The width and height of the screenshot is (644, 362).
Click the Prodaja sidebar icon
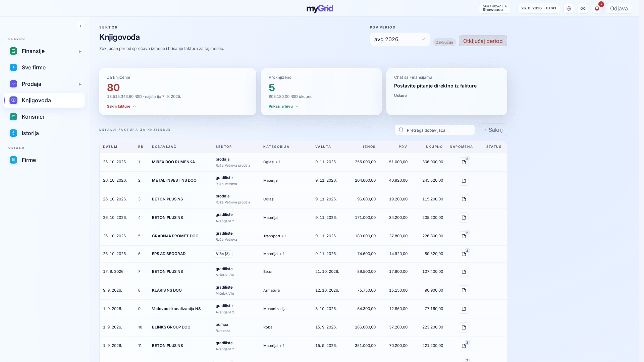13,84
